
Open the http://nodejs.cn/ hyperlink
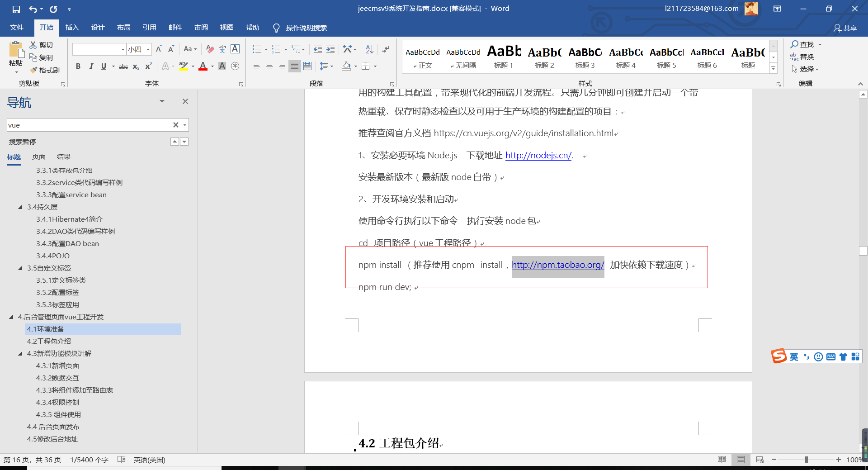tap(538, 156)
